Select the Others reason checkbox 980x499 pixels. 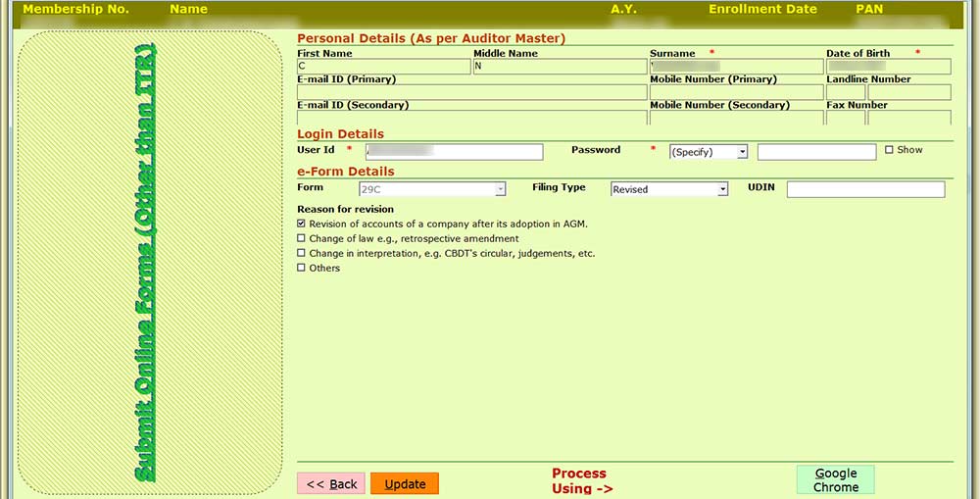click(x=302, y=268)
